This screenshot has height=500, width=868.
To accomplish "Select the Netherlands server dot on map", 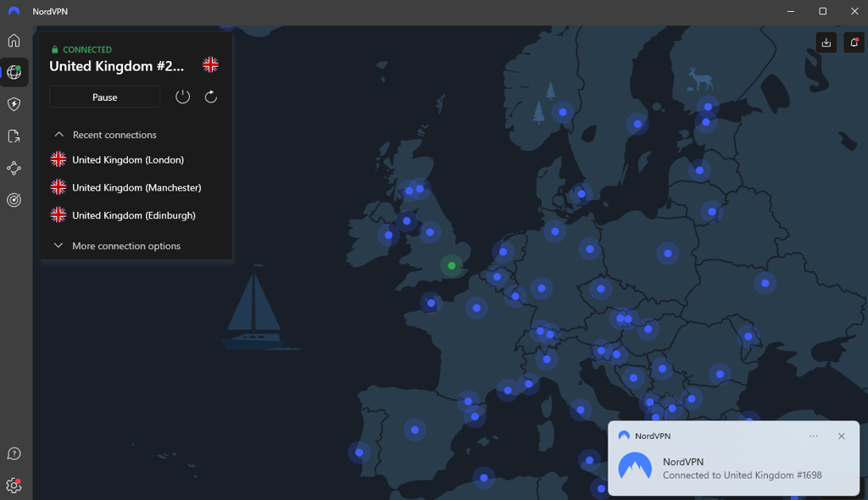I will click(x=503, y=252).
